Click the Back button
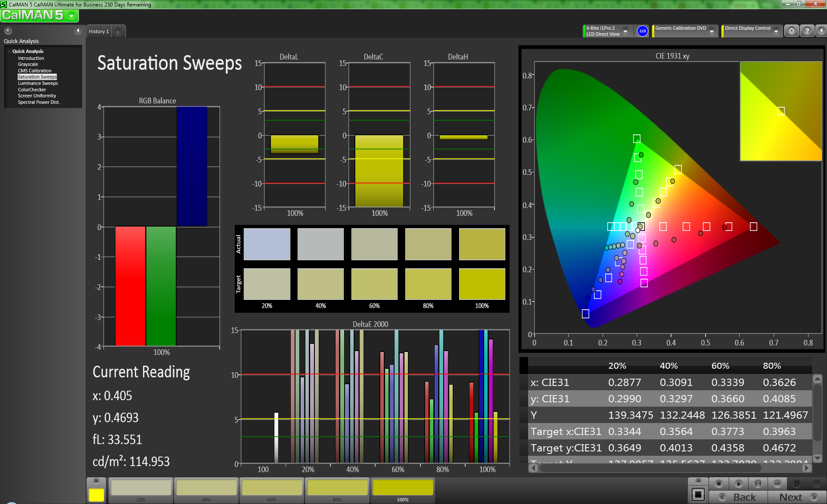The image size is (827, 504). pyautogui.click(x=739, y=497)
